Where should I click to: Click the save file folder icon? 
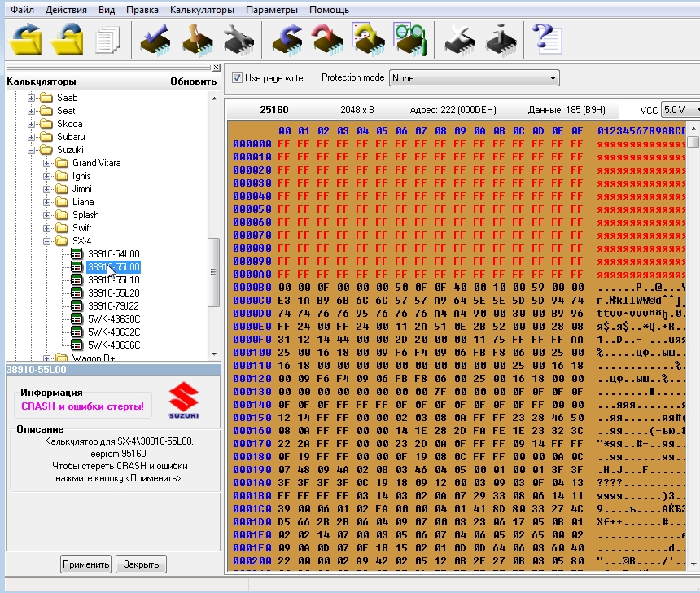(67, 40)
